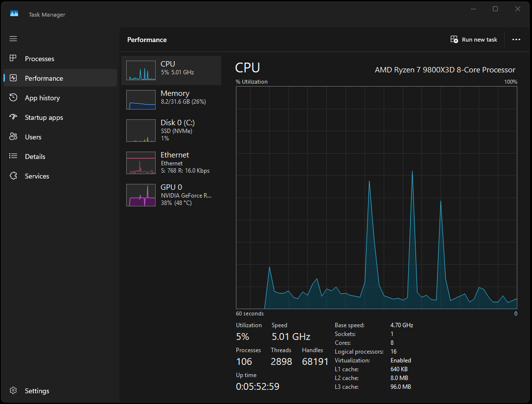
Task: Click the Settings gear icon
Action: (x=13, y=390)
